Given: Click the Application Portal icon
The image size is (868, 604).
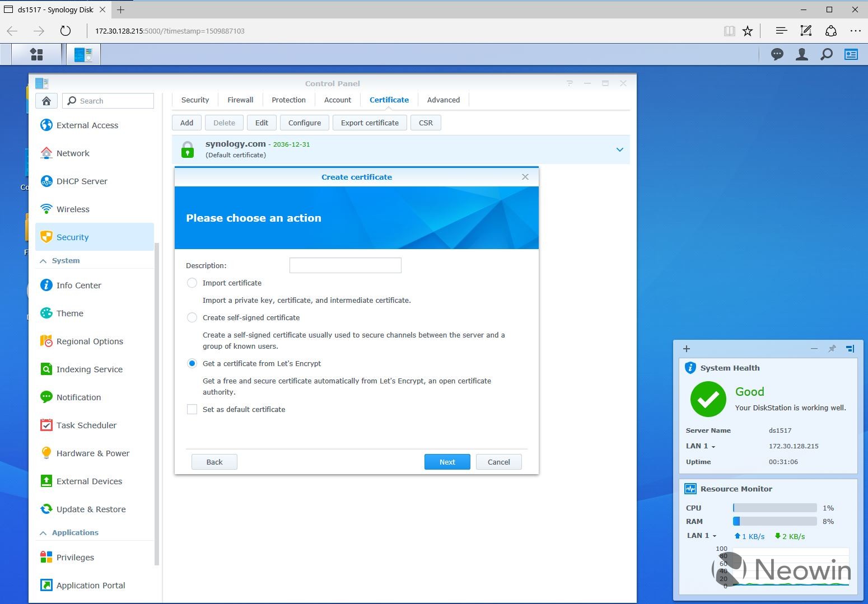Looking at the screenshot, I should coord(46,585).
